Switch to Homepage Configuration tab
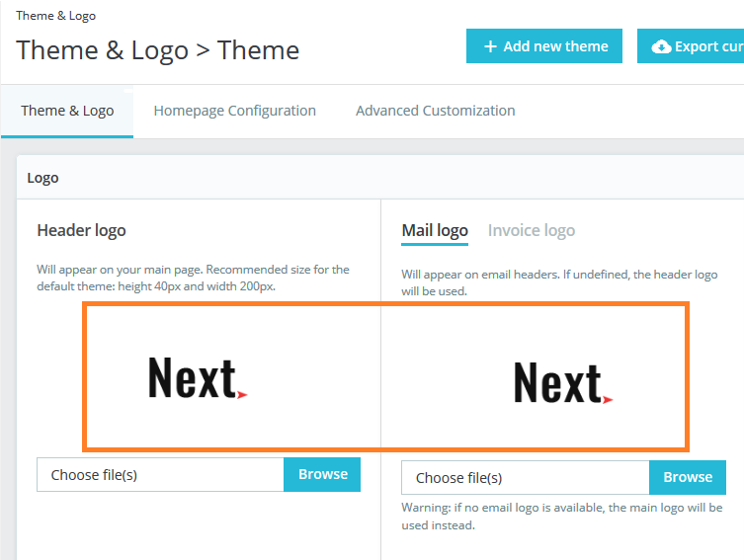This screenshot has height=560, width=744. 235,111
